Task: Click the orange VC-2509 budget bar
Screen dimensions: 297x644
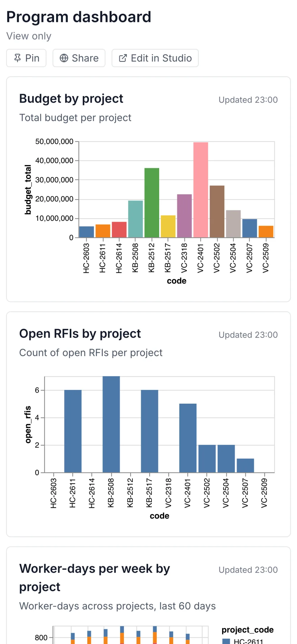Action: point(266,232)
